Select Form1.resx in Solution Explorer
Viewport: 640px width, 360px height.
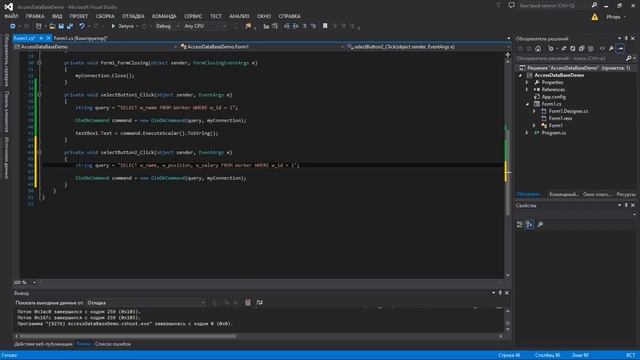click(x=560, y=118)
